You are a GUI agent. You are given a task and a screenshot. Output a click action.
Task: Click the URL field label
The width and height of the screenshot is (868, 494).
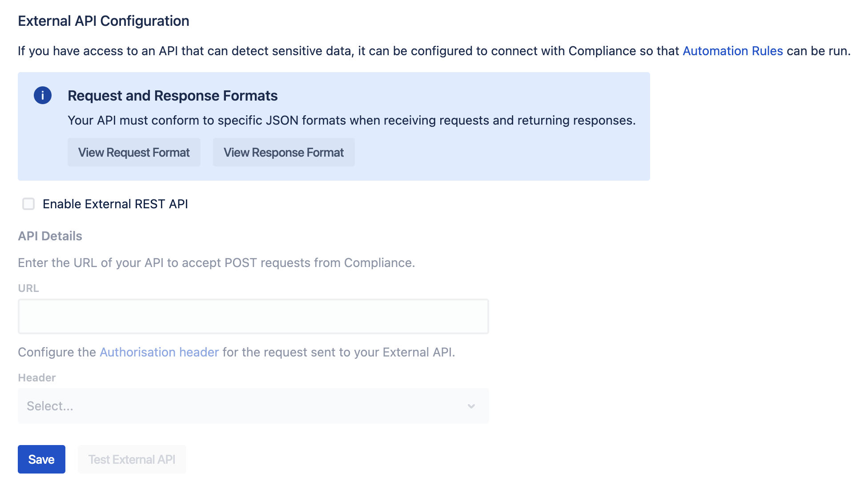tap(28, 288)
